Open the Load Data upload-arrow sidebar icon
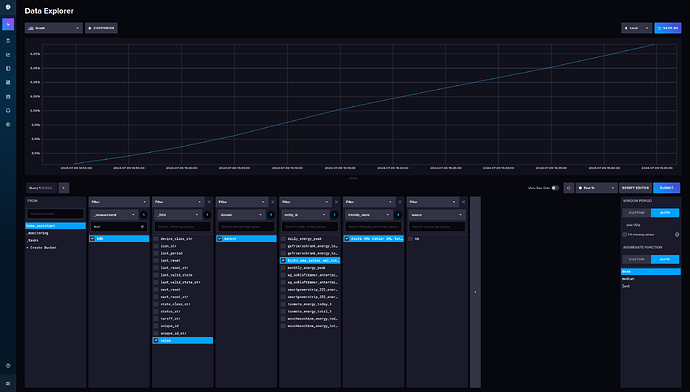Screen dimensions: 690x392 click(8, 40)
